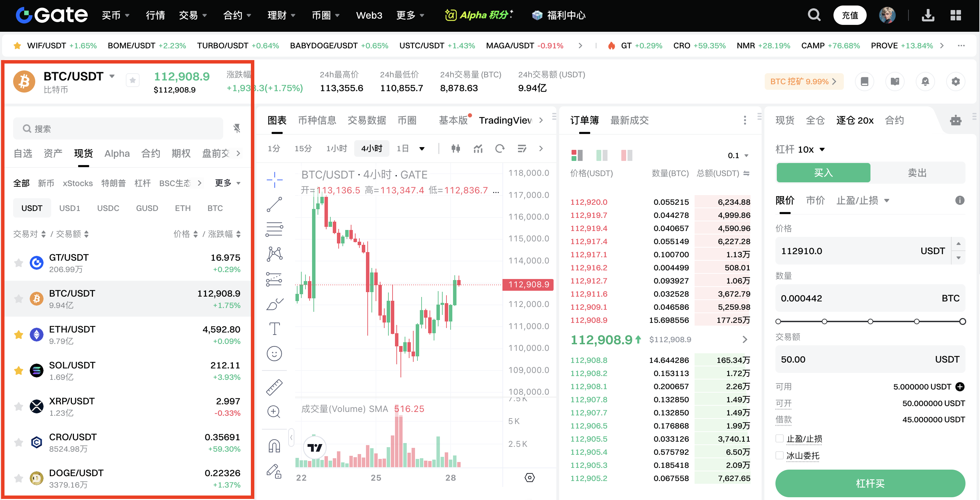Switch to the 最新成交 tab
980x500 pixels.
(629, 121)
